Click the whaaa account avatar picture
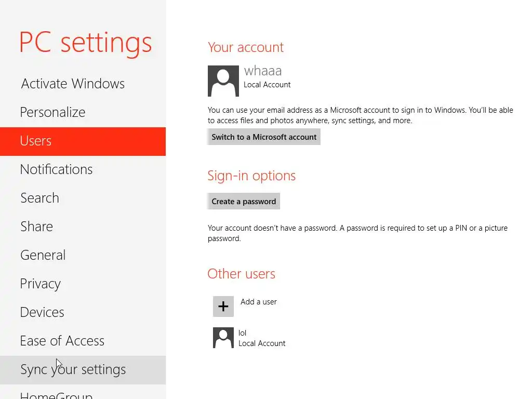 (223, 81)
